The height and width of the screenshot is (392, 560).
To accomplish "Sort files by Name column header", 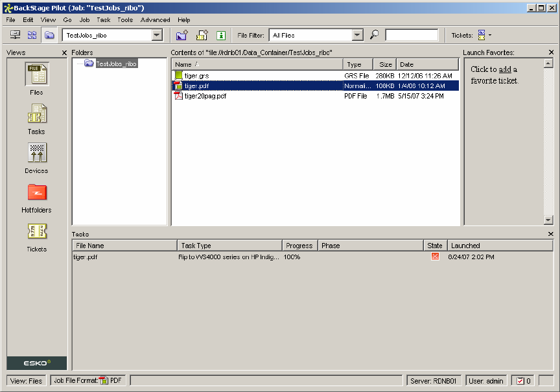I will [x=257, y=65].
